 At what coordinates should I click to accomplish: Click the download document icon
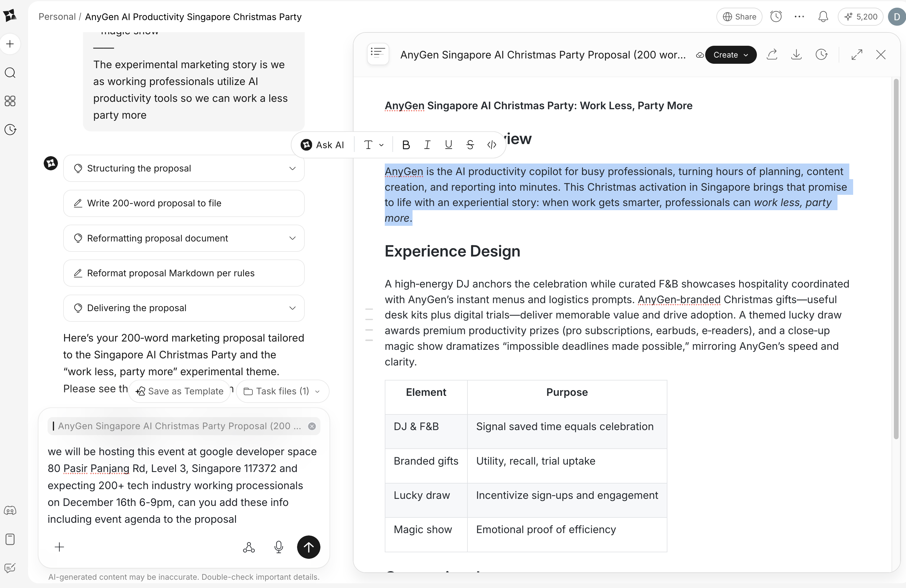796,55
